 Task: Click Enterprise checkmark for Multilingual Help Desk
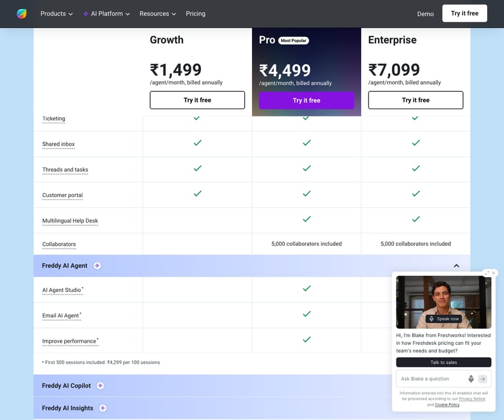coord(416,219)
